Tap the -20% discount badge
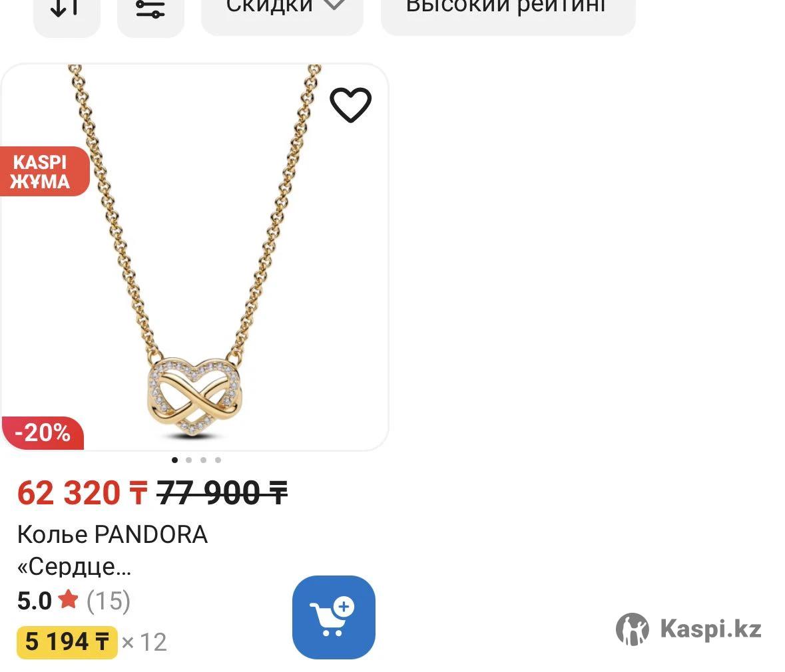Image resolution: width=785 pixels, height=672 pixels. [x=43, y=433]
